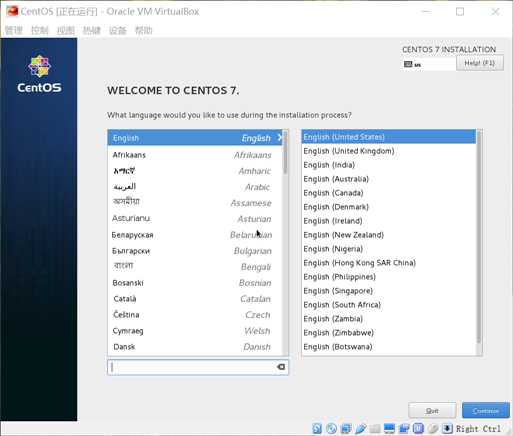This screenshot has height=436, width=513.
Task: Click the hard disk activity indicator
Action: (317, 428)
